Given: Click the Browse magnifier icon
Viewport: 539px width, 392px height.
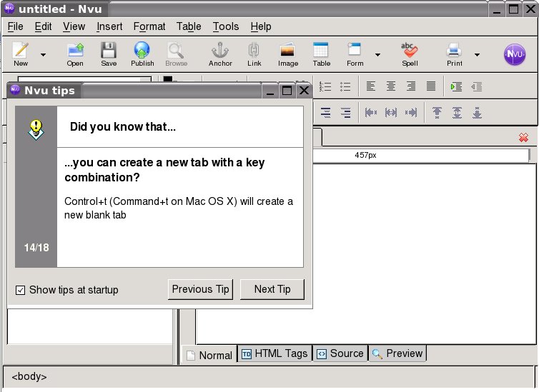Looking at the screenshot, I should point(176,54).
